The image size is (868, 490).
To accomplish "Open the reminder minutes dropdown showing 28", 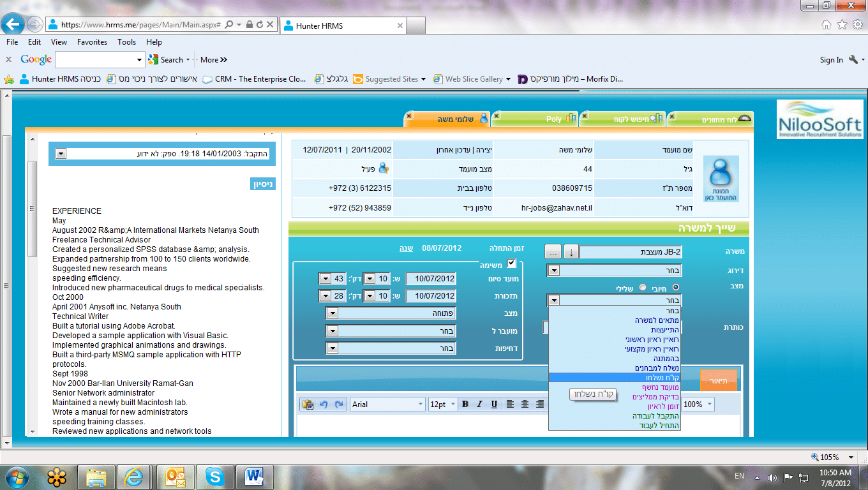I will 325,296.
